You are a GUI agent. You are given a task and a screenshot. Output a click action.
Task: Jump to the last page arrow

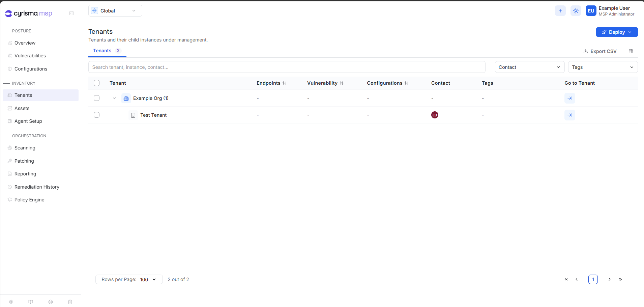(620, 279)
